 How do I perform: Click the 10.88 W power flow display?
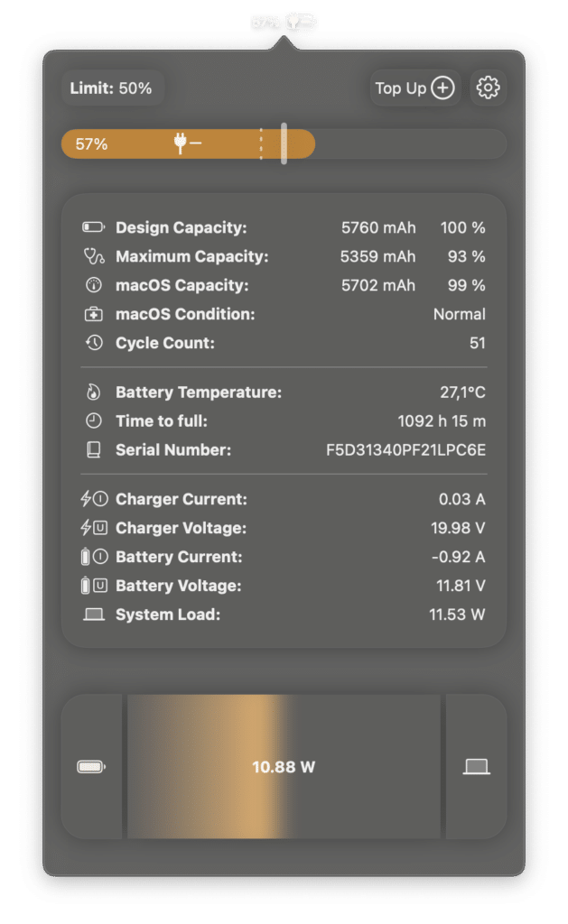point(284,767)
